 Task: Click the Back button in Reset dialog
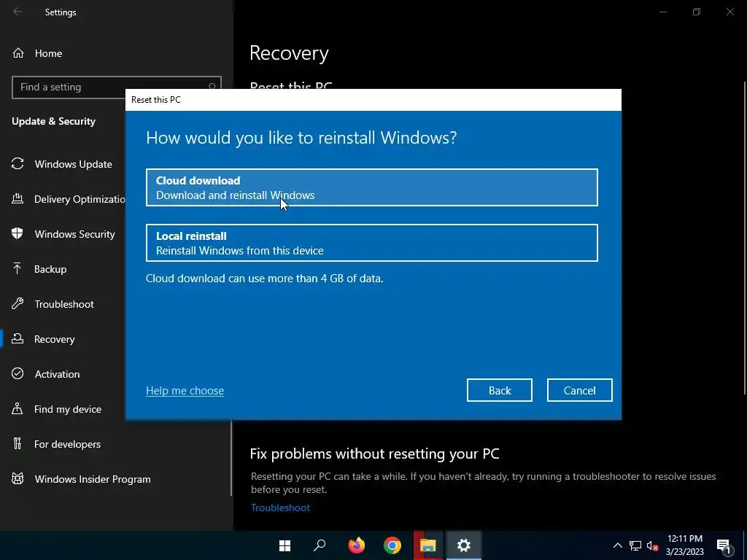(x=499, y=391)
